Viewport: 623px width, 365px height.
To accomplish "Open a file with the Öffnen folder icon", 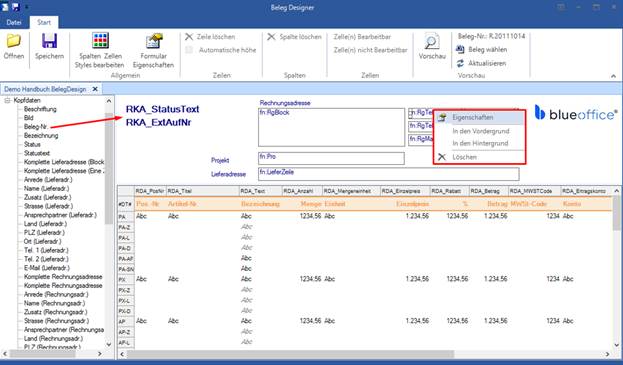I will click(14, 41).
